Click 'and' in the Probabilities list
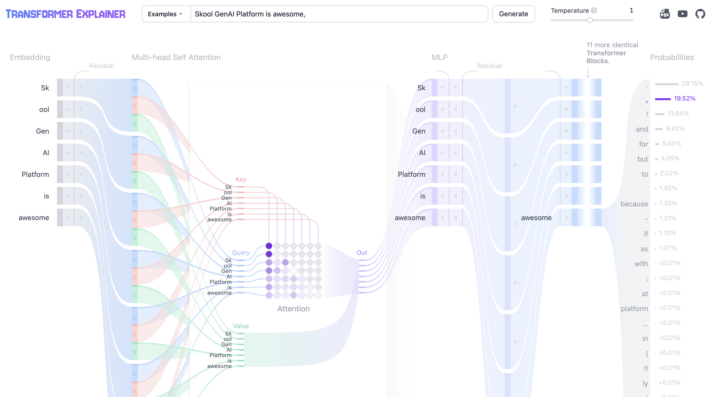The width and height of the screenshot is (720, 397). coord(642,129)
